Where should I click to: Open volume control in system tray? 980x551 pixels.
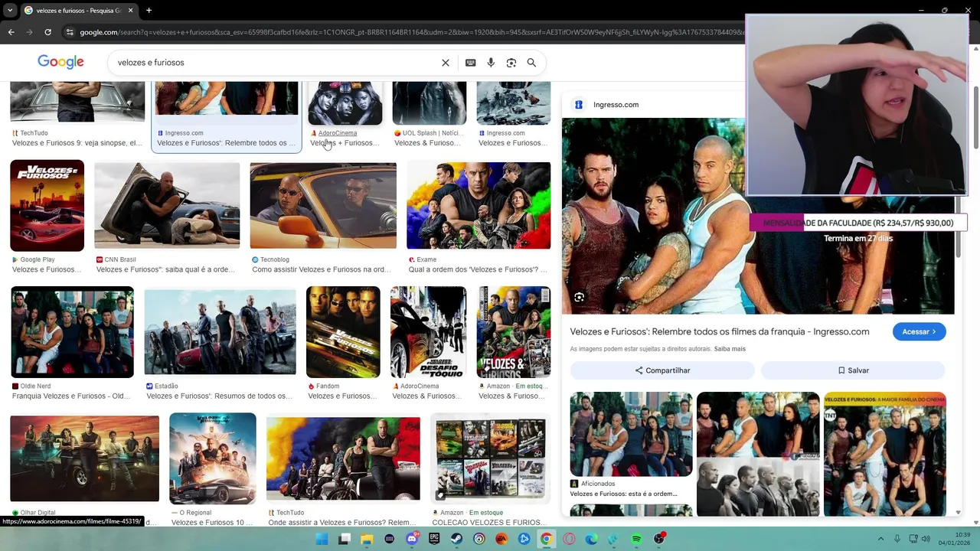click(926, 539)
